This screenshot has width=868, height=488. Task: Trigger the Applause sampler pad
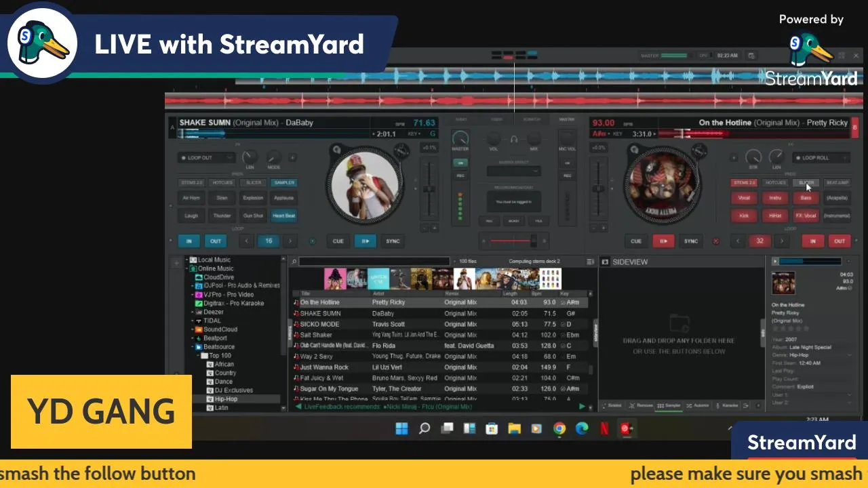click(283, 198)
